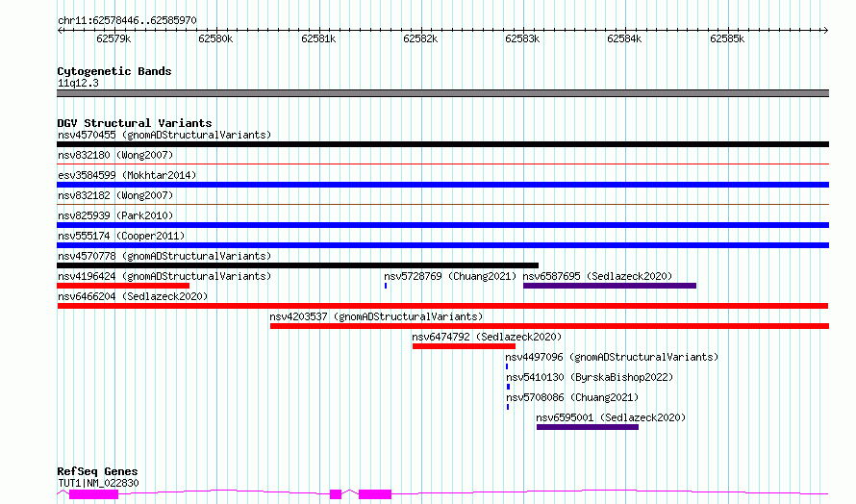Select the small middle magenta TUT1 exon
856x504 pixels.
[336, 494]
